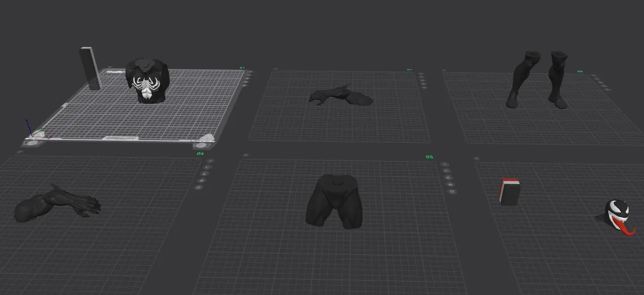Viewport: 644px width, 295px height.
Task: Remove plate 05 with its X icon
Action: [445, 164]
